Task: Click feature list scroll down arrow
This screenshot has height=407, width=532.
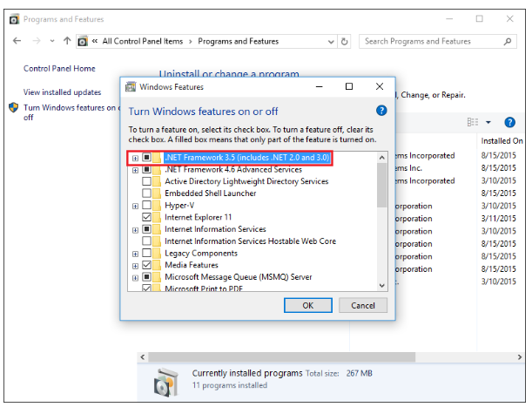Action: (x=382, y=285)
